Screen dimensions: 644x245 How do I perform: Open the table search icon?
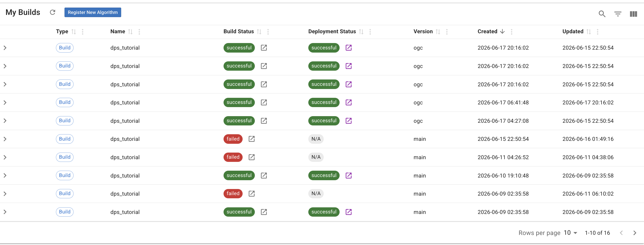[602, 14]
